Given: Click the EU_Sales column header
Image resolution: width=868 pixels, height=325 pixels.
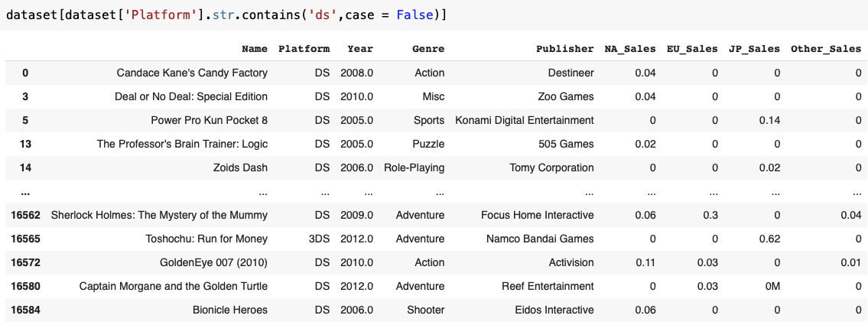Looking at the screenshot, I should tap(691, 49).
